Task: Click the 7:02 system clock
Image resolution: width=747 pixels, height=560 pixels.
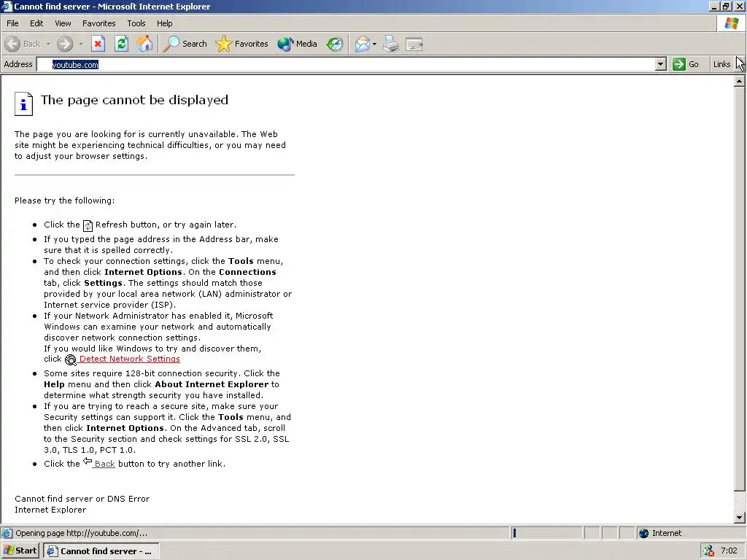Action: click(729, 551)
